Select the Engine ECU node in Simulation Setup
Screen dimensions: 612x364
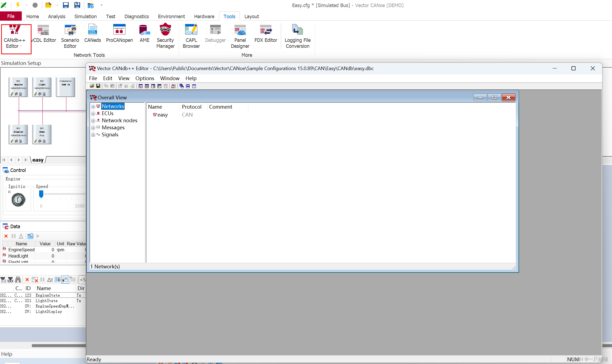18,87
